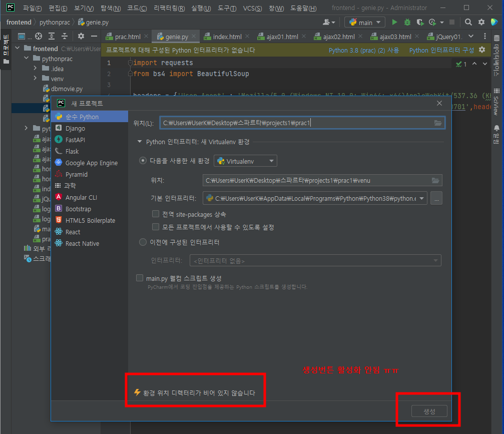The height and width of the screenshot is (434, 504).
Task: Open main run configuration dropdown
Action: click(365, 22)
